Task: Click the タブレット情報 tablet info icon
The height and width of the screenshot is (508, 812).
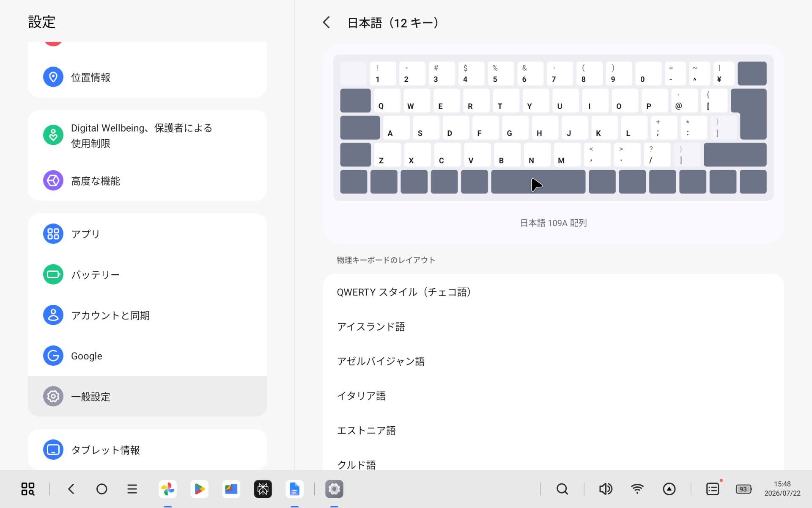Action: tap(53, 450)
